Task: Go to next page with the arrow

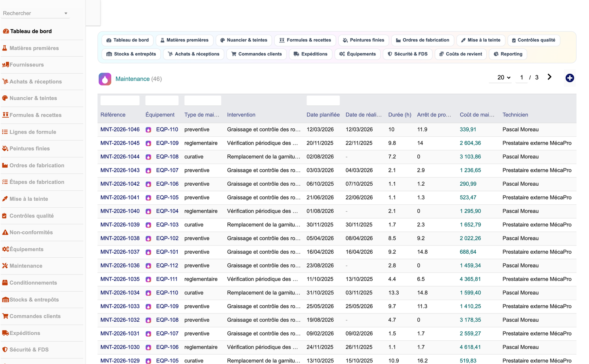Action: click(x=549, y=77)
